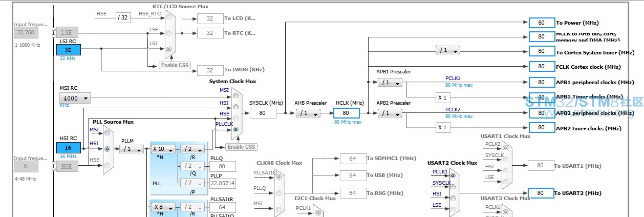Click the FCLK Cortex clock 80 field
This screenshot has height=217, width=644.
pyautogui.click(x=542, y=67)
